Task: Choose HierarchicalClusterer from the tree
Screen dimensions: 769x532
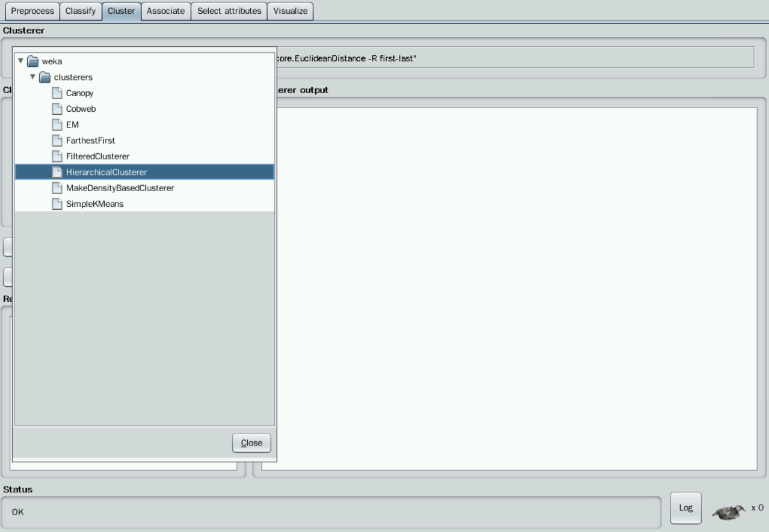Action: point(106,173)
